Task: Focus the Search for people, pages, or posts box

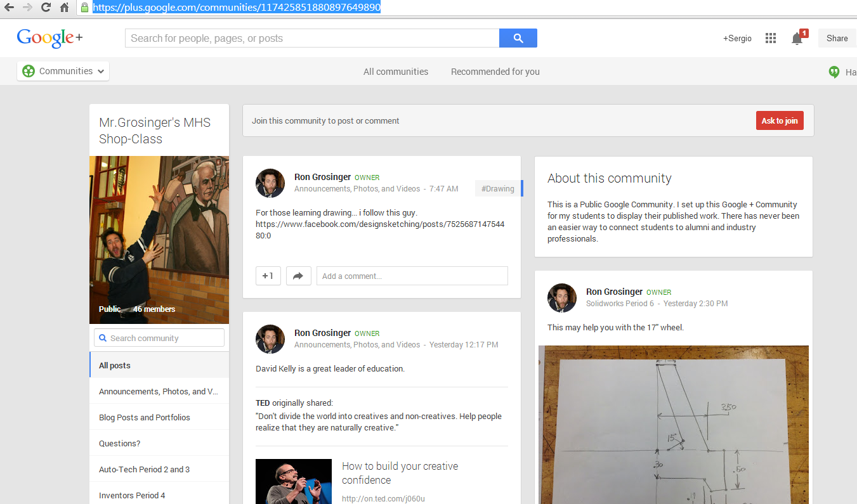Action: coord(312,38)
